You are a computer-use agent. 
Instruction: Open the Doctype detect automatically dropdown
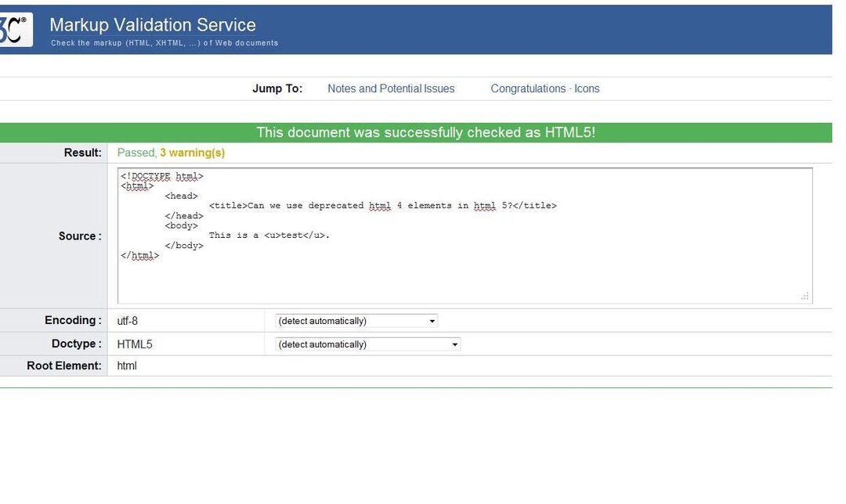click(x=368, y=344)
